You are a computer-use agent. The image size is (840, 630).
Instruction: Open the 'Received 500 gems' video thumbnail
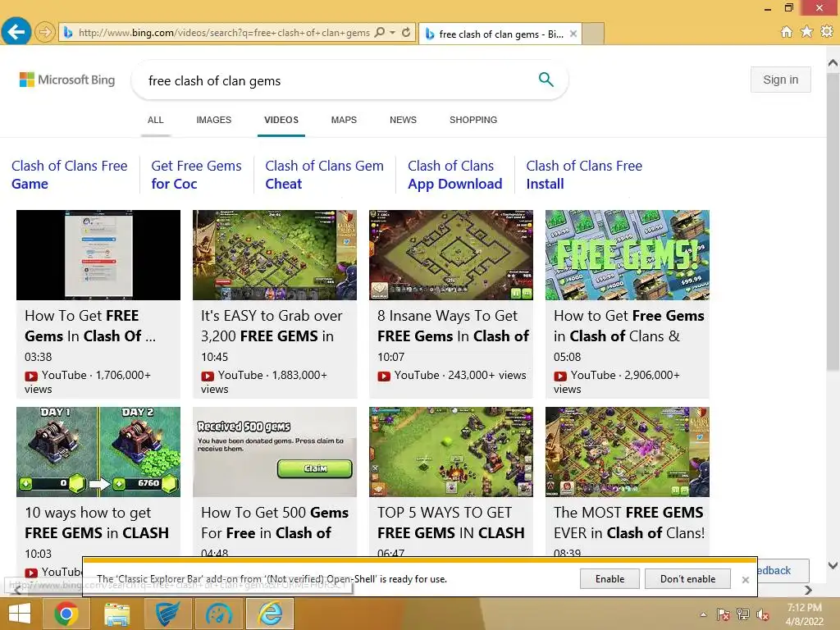pos(275,452)
